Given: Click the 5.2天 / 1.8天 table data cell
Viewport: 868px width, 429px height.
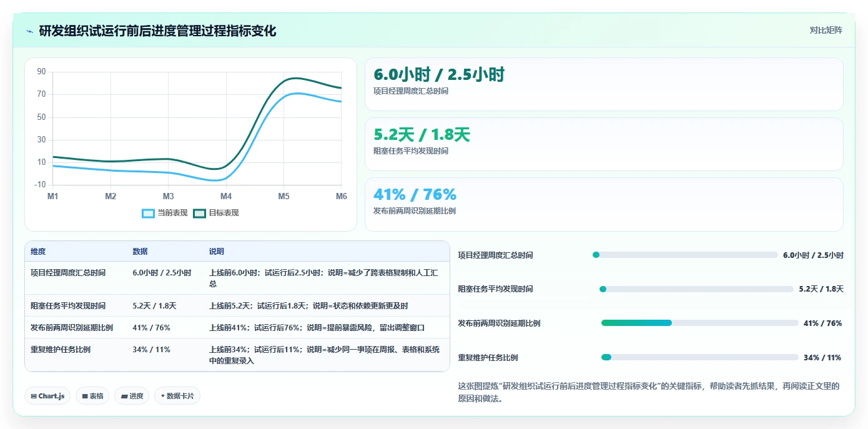Looking at the screenshot, I should (154, 306).
